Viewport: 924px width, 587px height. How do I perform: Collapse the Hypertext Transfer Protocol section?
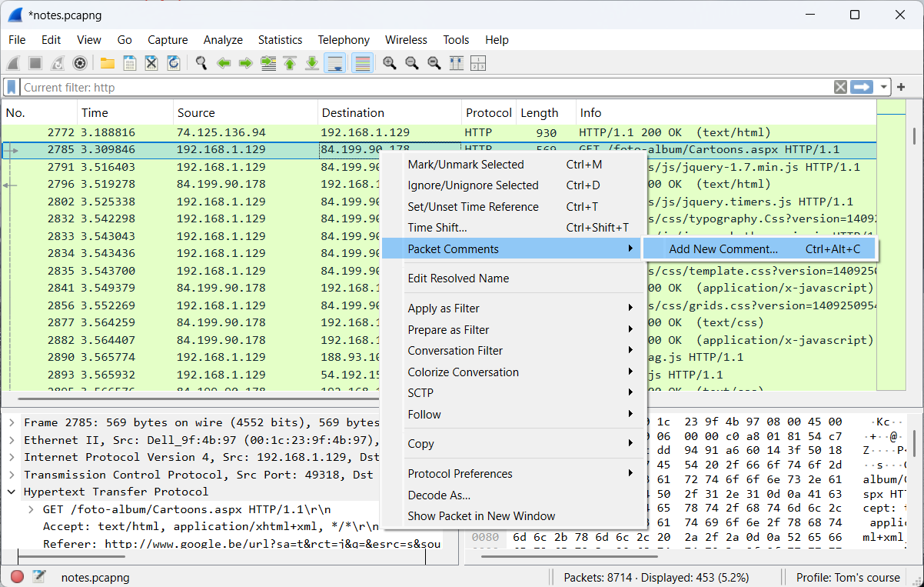[x=13, y=492]
